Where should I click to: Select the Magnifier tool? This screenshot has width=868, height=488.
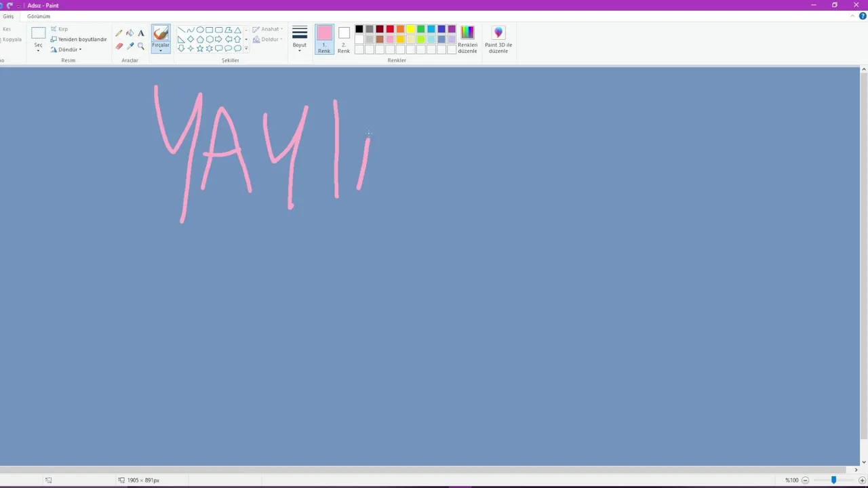tap(141, 46)
